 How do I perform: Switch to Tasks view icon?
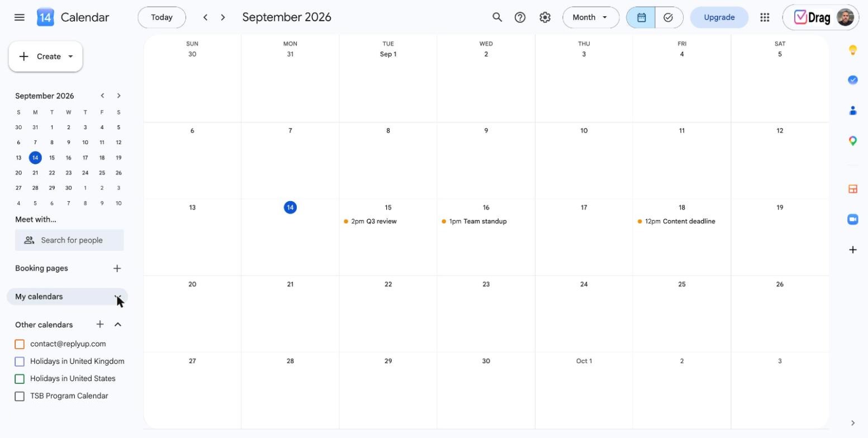[668, 17]
